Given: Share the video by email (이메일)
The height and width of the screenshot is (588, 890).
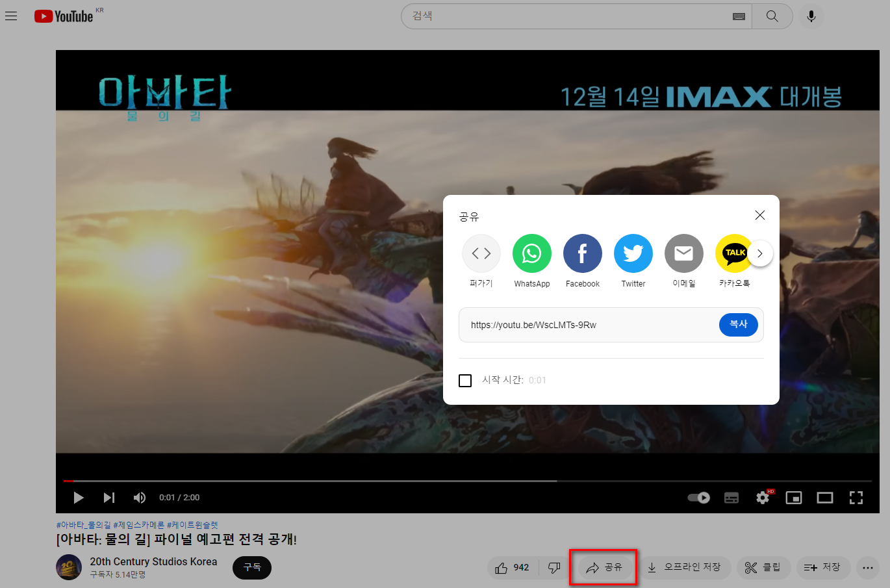Looking at the screenshot, I should point(684,261).
